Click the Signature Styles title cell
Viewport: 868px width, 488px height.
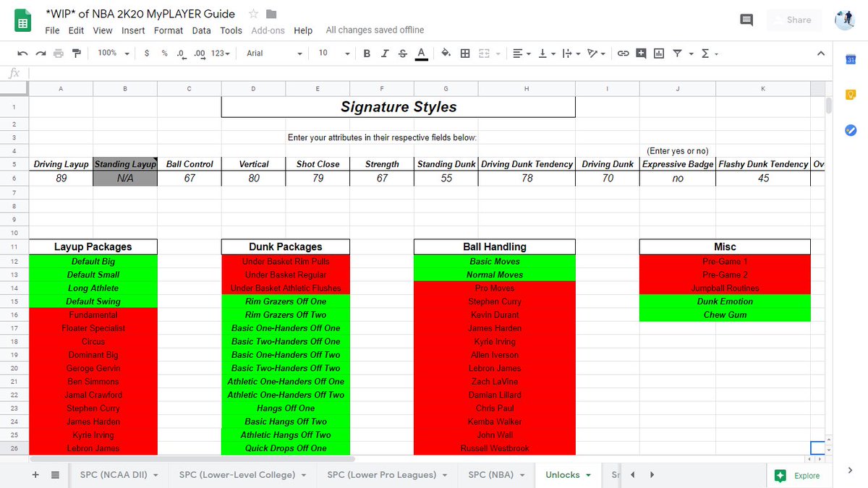[398, 107]
